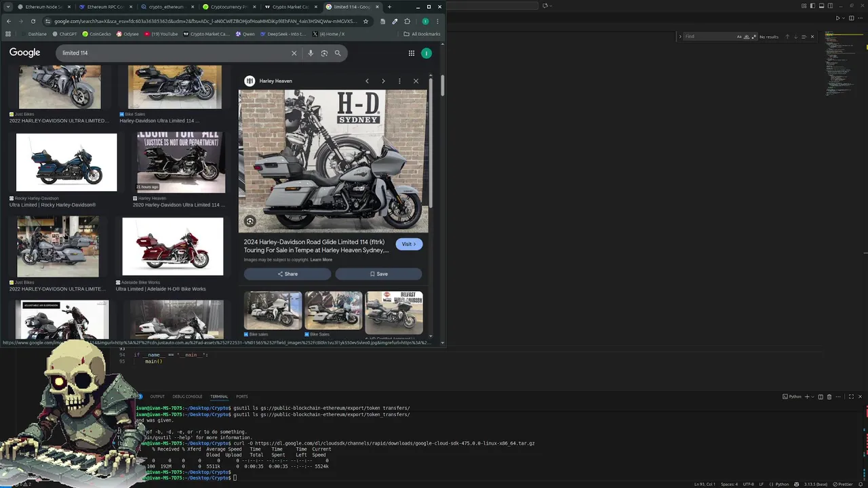Toggle Match Whole Word in Find widget
Screen dimensions: 868x488
pos(747,37)
